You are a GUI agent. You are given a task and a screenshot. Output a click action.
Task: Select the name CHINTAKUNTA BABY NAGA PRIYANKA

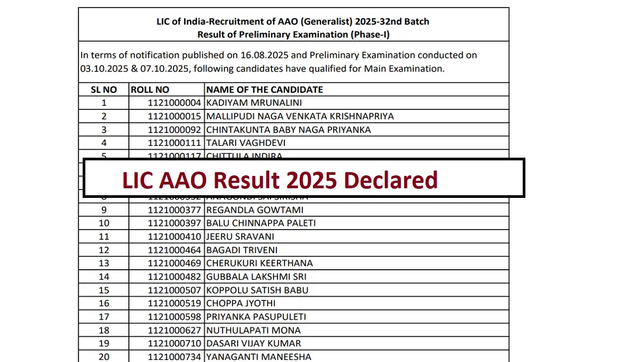pyautogui.click(x=288, y=130)
